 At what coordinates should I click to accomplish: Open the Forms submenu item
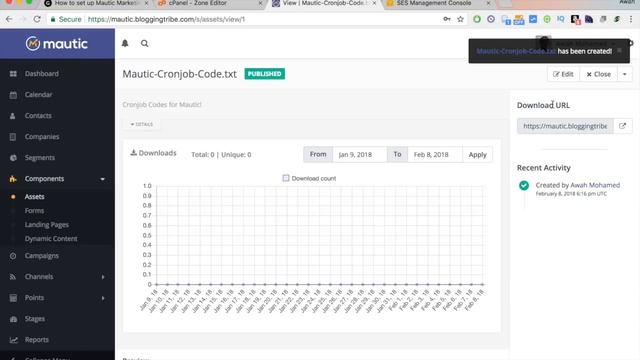click(34, 211)
